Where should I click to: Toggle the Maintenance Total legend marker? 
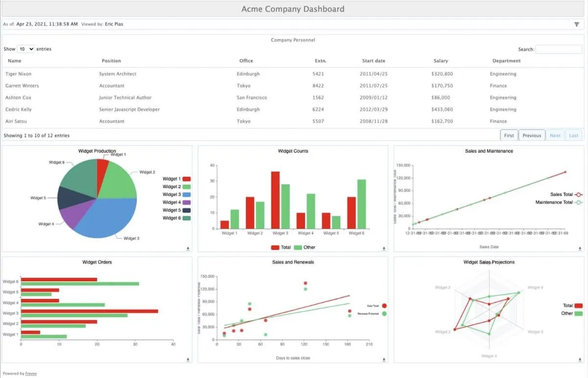coord(579,202)
